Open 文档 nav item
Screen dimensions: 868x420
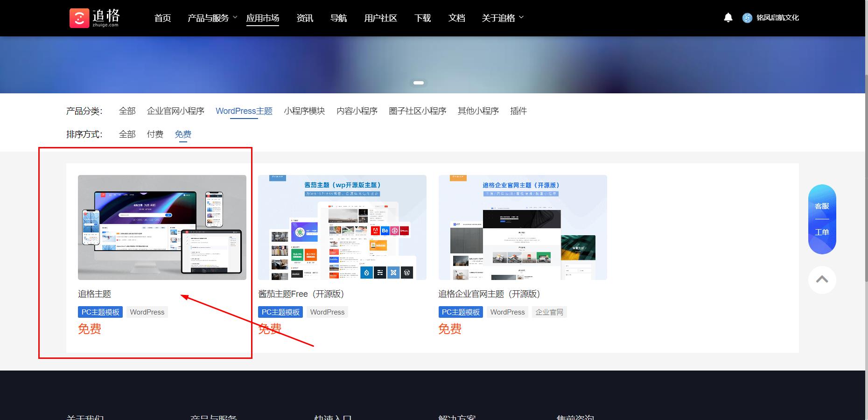point(456,18)
